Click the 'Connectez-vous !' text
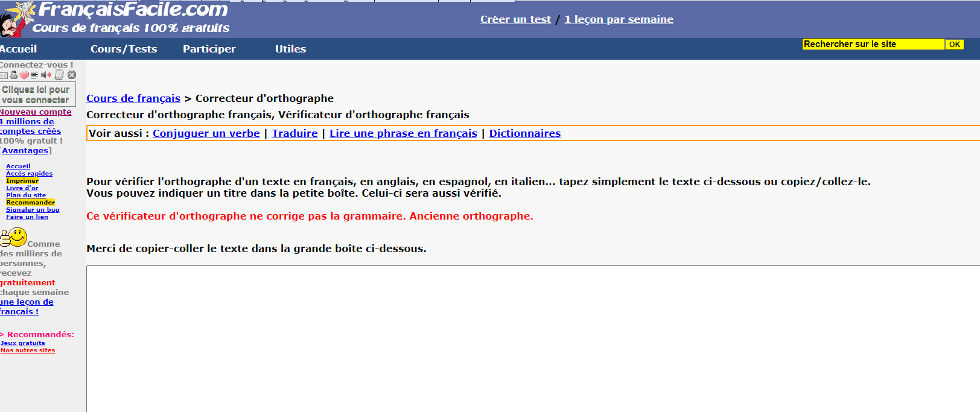 tap(36, 65)
